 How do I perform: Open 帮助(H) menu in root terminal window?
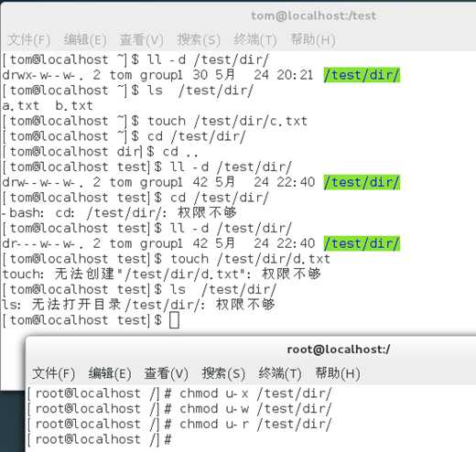click(x=338, y=373)
